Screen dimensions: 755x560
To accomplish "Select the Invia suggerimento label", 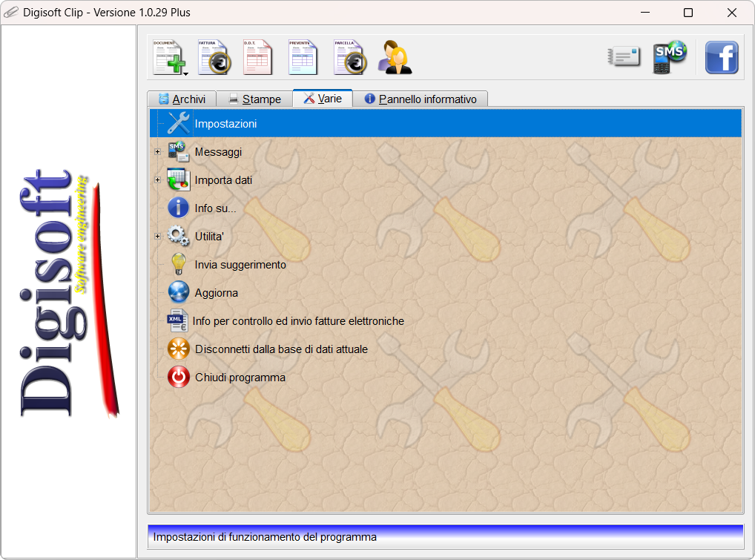I will pyautogui.click(x=240, y=265).
